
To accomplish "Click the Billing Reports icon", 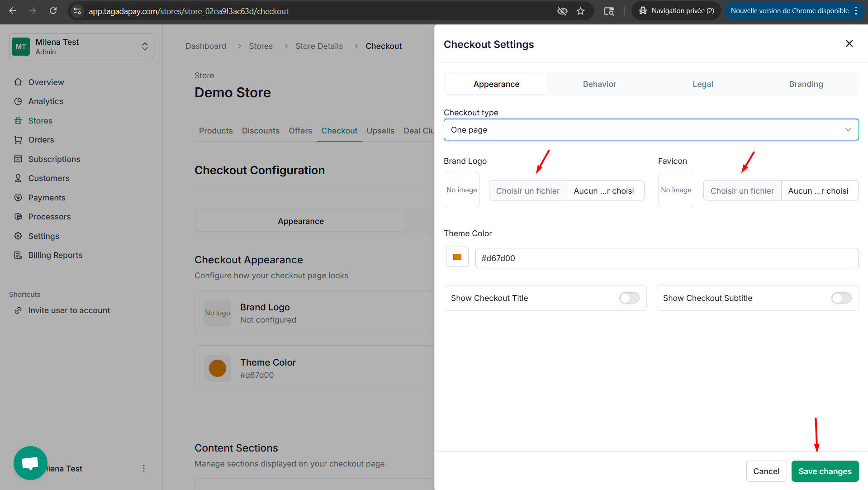I will (18, 255).
